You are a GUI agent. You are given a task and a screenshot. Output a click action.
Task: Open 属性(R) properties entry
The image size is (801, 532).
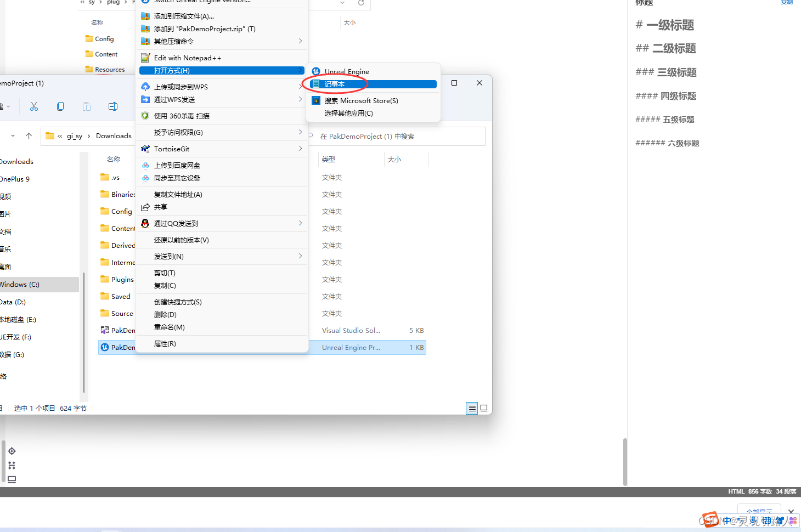tap(222, 343)
